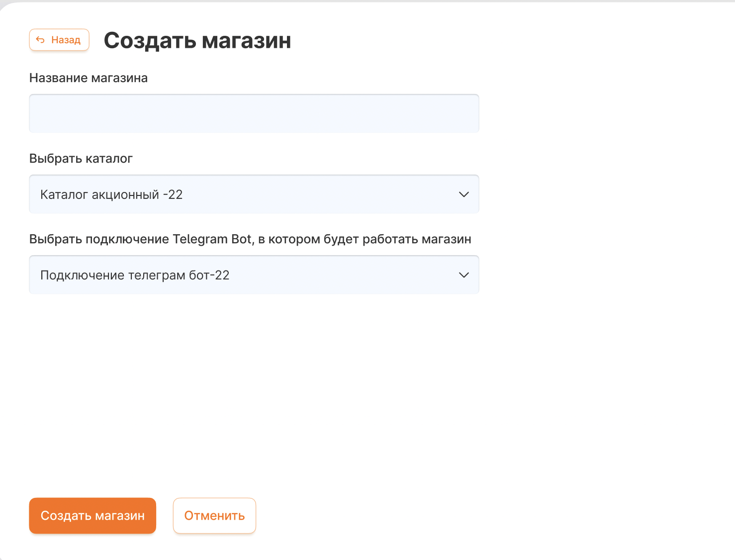Expand the Telegram Bot connection dropdown
The height and width of the screenshot is (560, 735).
254,275
